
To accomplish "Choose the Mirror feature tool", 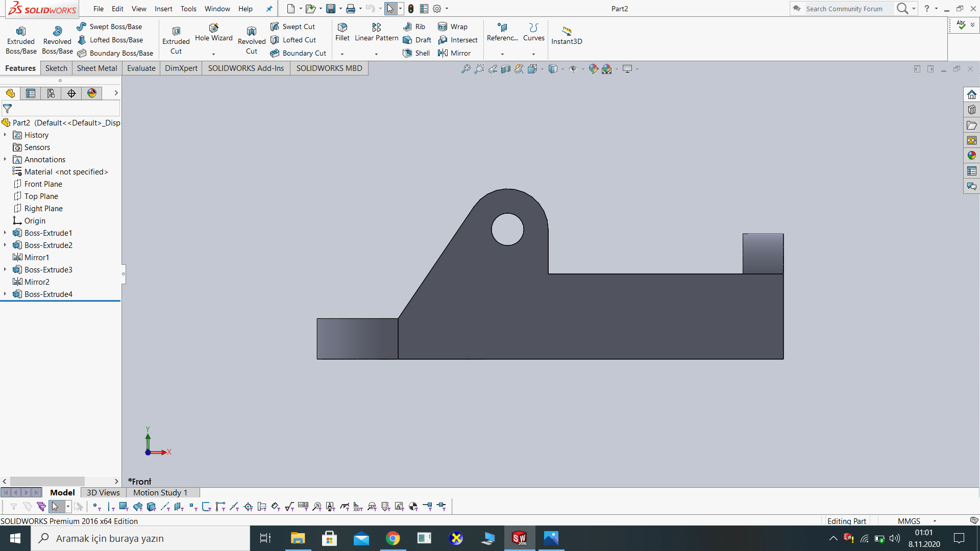I will click(x=454, y=53).
